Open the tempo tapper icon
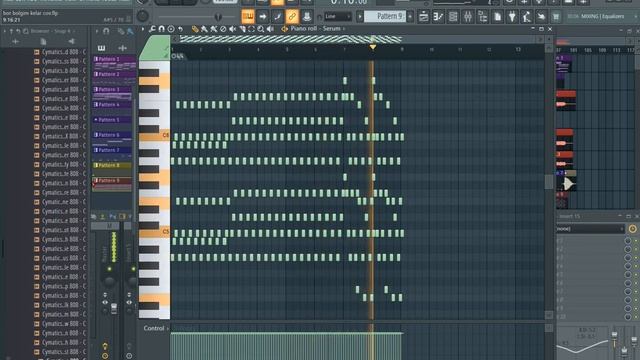Viewport: 640px width, 360px height. [x=527, y=17]
